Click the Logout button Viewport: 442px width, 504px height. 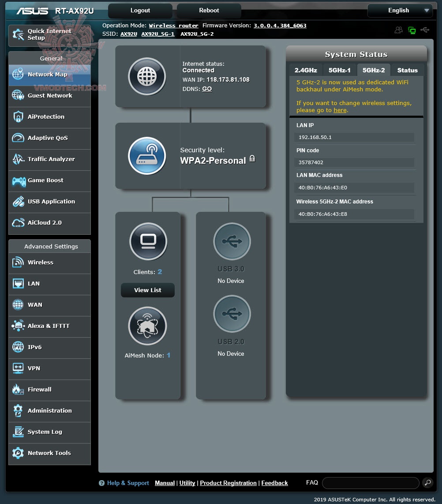pyautogui.click(x=140, y=10)
